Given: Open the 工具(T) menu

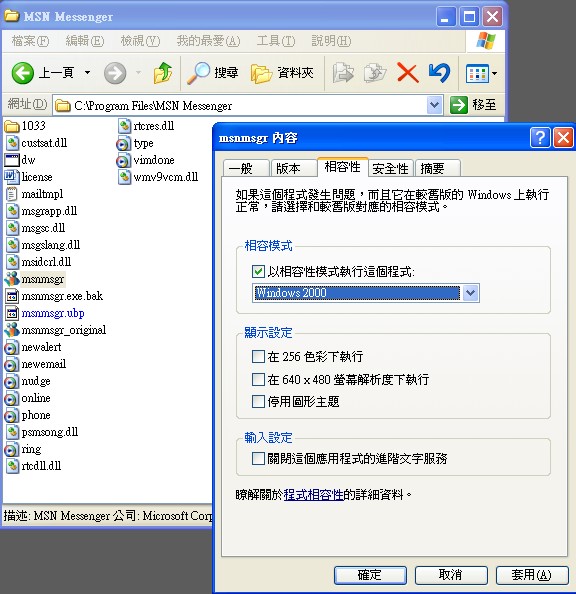Looking at the screenshot, I should pos(276,41).
